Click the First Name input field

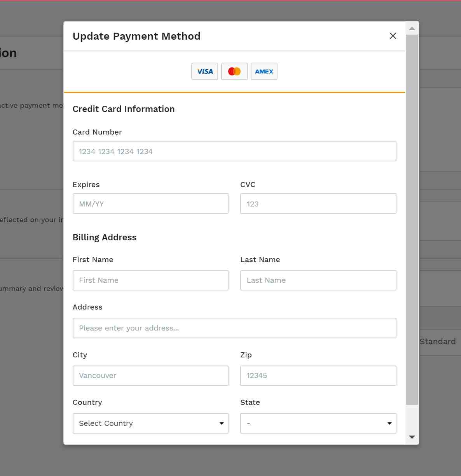[150, 280]
